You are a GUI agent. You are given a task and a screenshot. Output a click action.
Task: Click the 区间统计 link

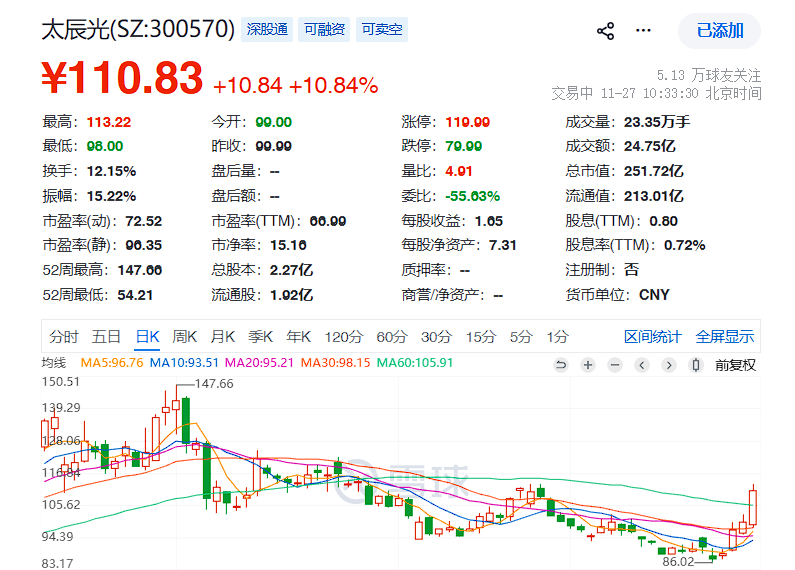pyautogui.click(x=653, y=337)
